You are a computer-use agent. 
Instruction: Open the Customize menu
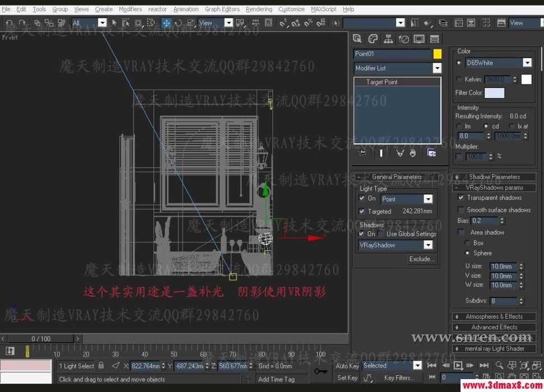pyautogui.click(x=291, y=9)
